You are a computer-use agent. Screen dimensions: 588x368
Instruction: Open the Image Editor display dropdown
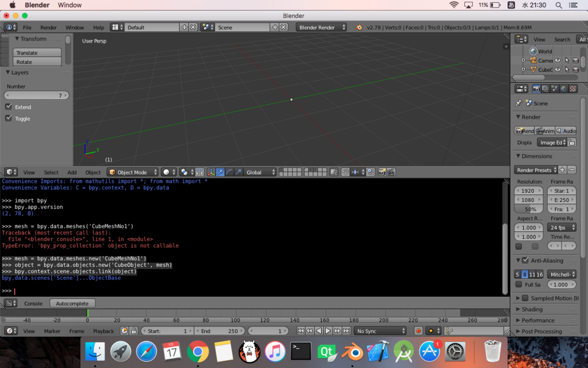click(552, 143)
